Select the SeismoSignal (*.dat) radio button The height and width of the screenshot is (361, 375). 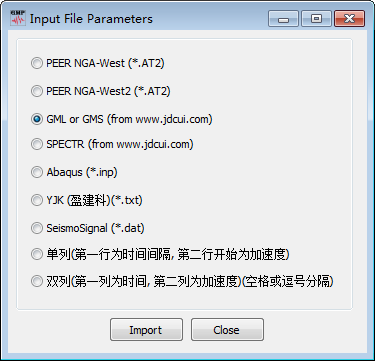click(x=37, y=228)
